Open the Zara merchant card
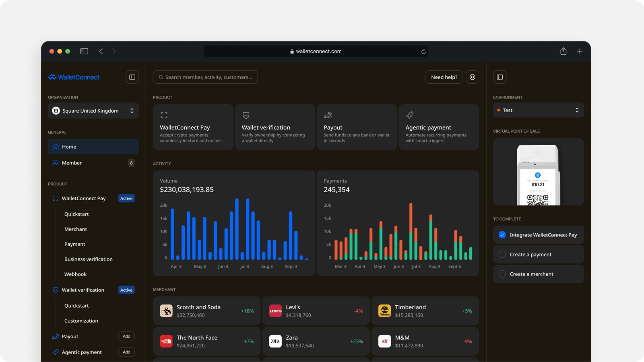This screenshot has height=362, width=644. click(316, 341)
